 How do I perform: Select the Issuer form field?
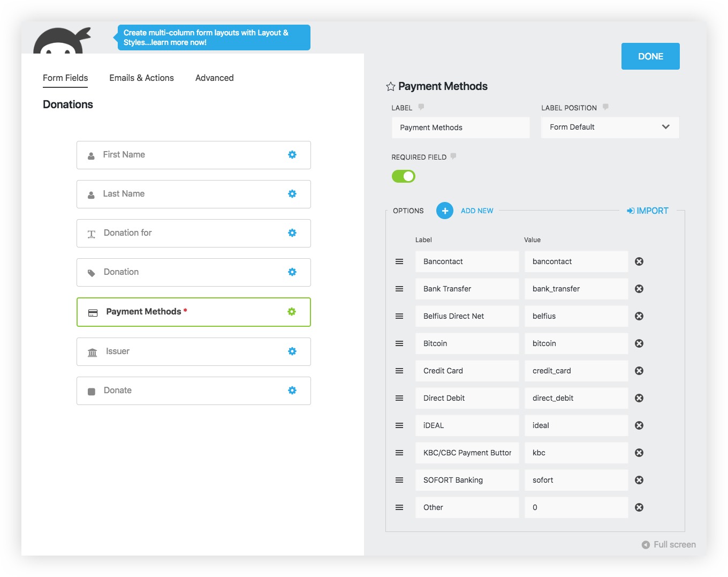[x=194, y=351]
